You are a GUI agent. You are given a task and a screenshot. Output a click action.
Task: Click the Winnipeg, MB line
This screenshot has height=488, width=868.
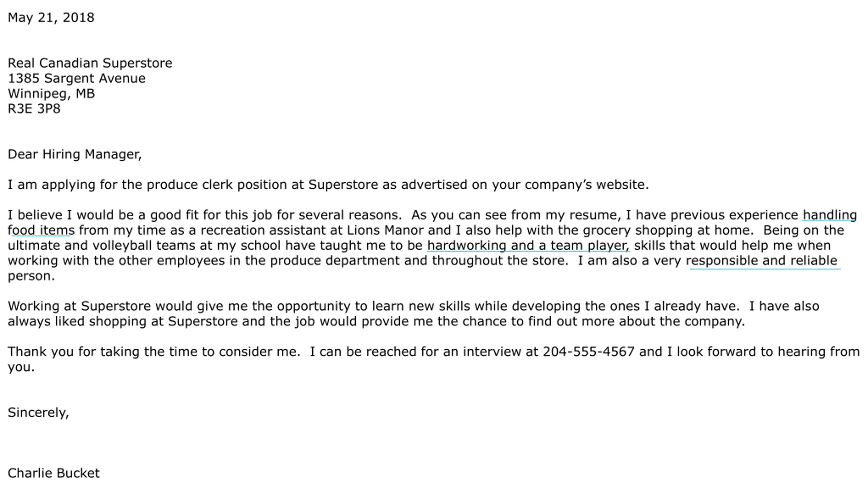point(51,94)
